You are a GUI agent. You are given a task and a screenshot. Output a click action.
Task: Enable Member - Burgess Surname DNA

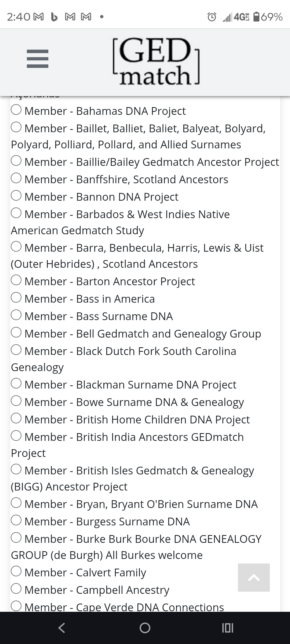click(16, 519)
